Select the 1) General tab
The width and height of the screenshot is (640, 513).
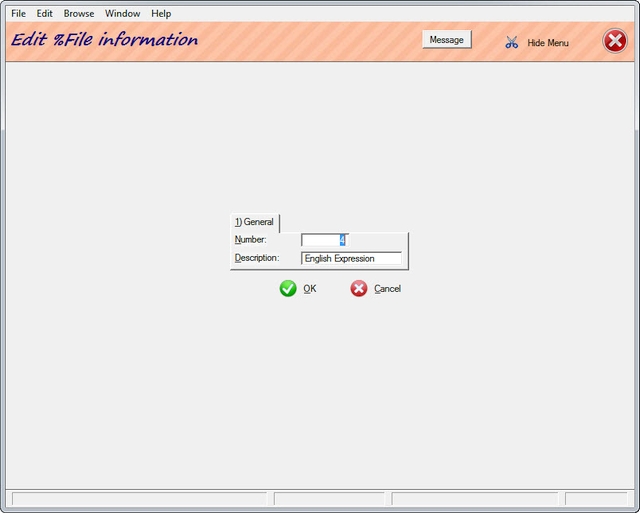coord(254,222)
